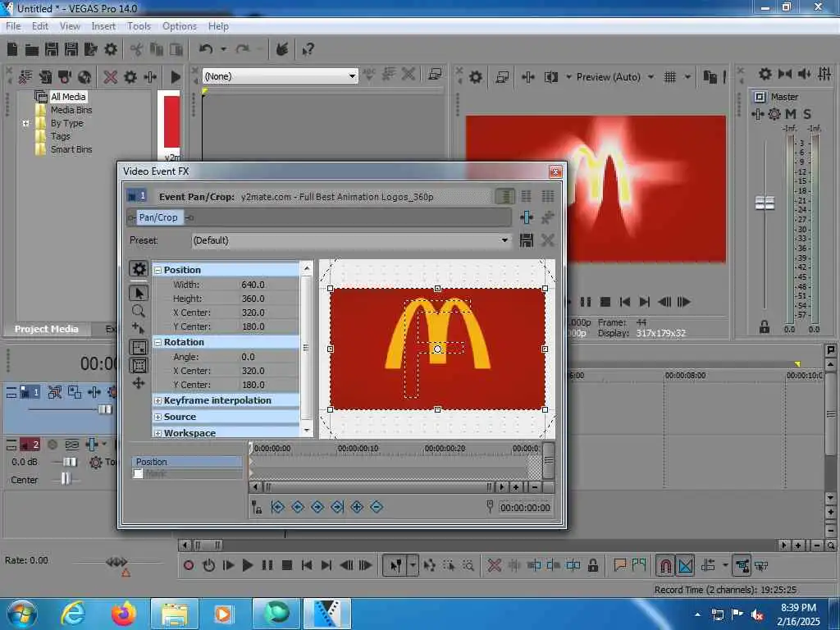The image size is (840, 630).
Task: Open the Insert menu
Action: [103, 25]
